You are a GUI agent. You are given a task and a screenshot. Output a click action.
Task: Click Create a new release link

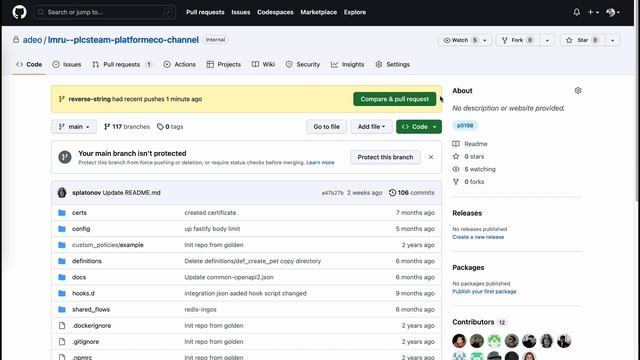(x=478, y=237)
